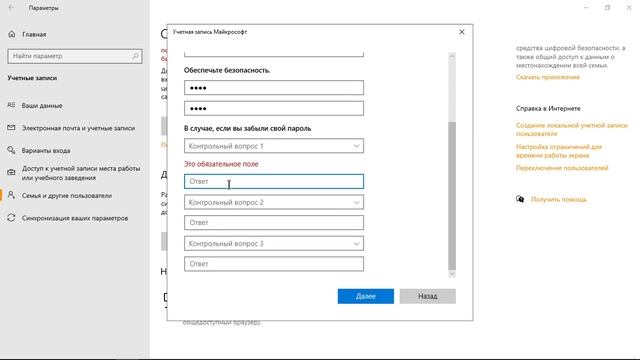The height and width of the screenshot is (360, 640).
Task: Click the search magnifier icon
Action: click(x=136, y=56)
